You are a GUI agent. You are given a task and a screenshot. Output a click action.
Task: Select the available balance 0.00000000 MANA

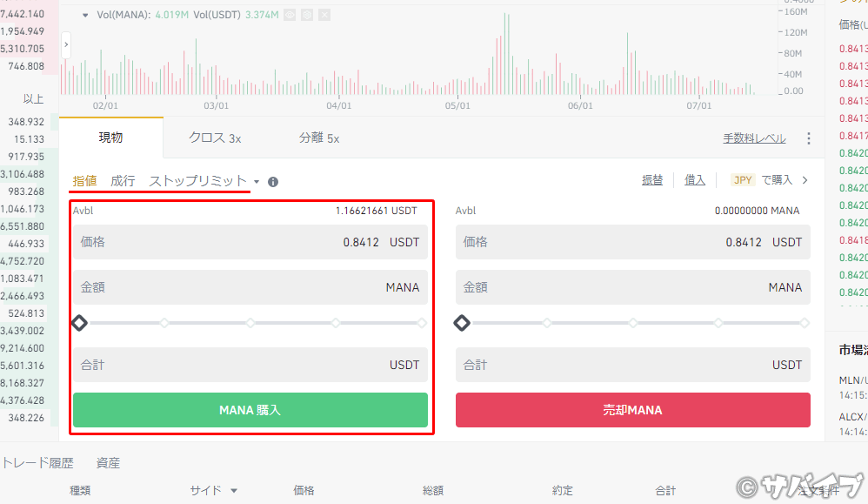click(757, 211)
